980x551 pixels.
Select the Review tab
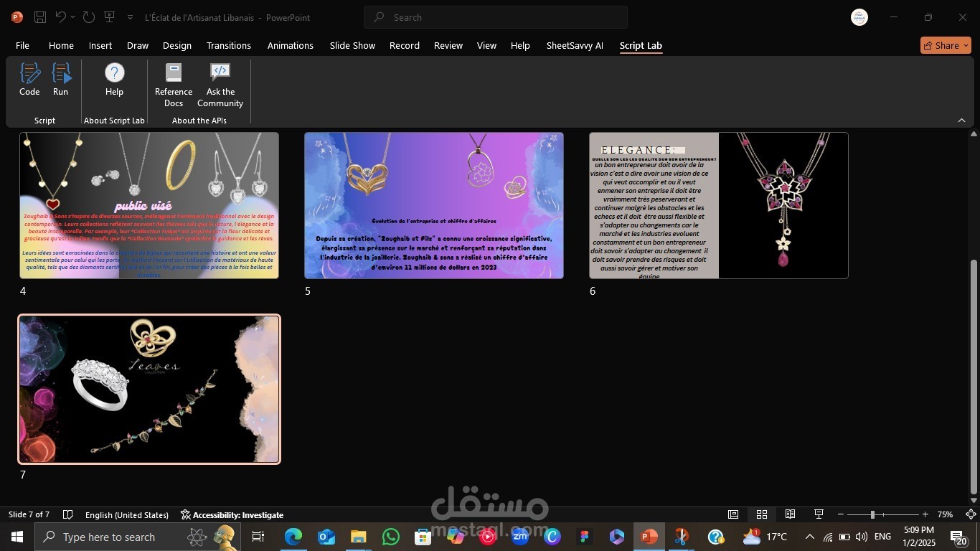tap(448, 45)
